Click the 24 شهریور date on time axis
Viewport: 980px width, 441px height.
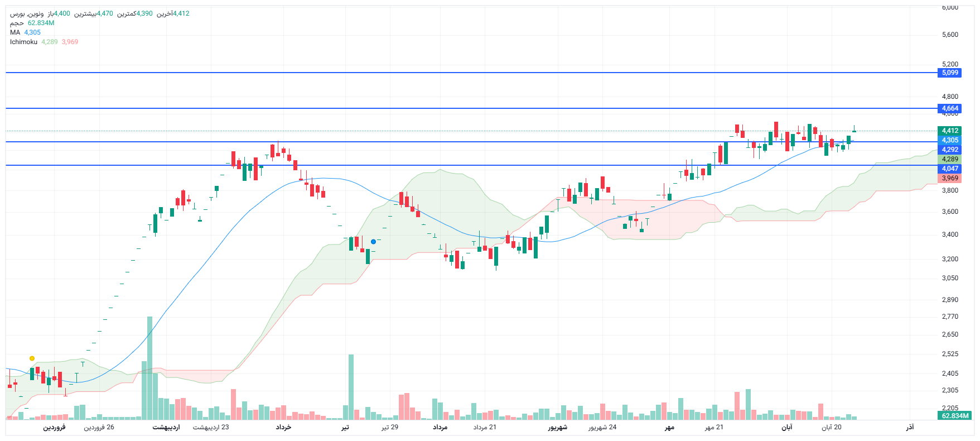[x=602, y=427]
